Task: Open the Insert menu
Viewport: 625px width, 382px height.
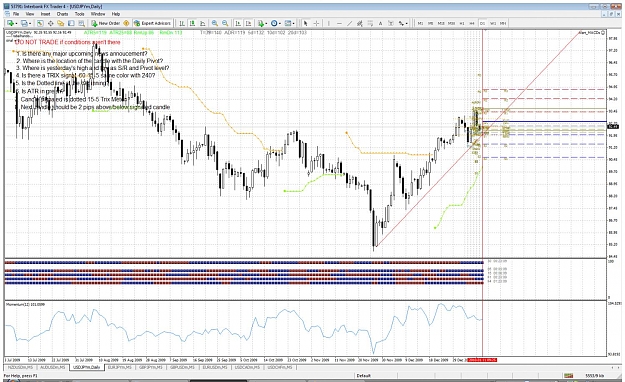Action: point(45,14)
